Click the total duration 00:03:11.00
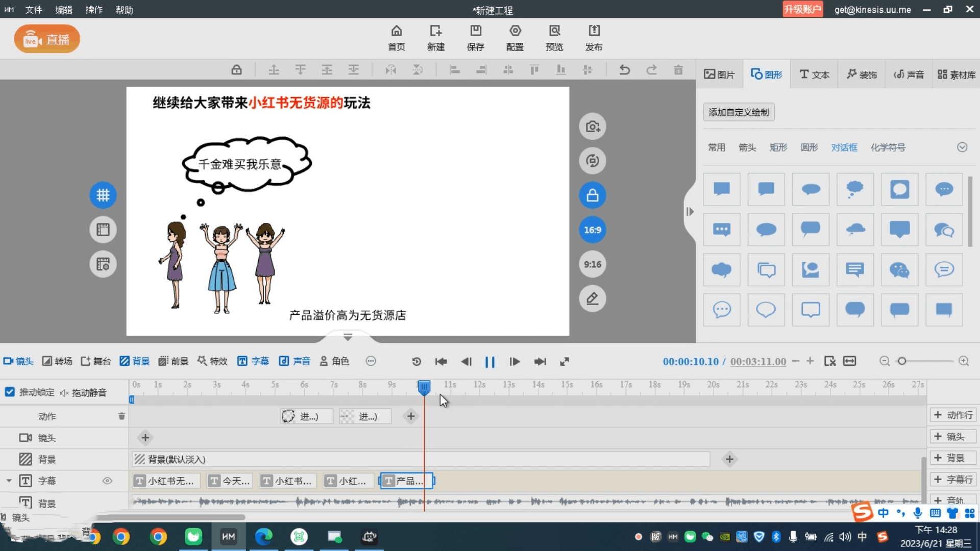 click(x=758, y=362)
